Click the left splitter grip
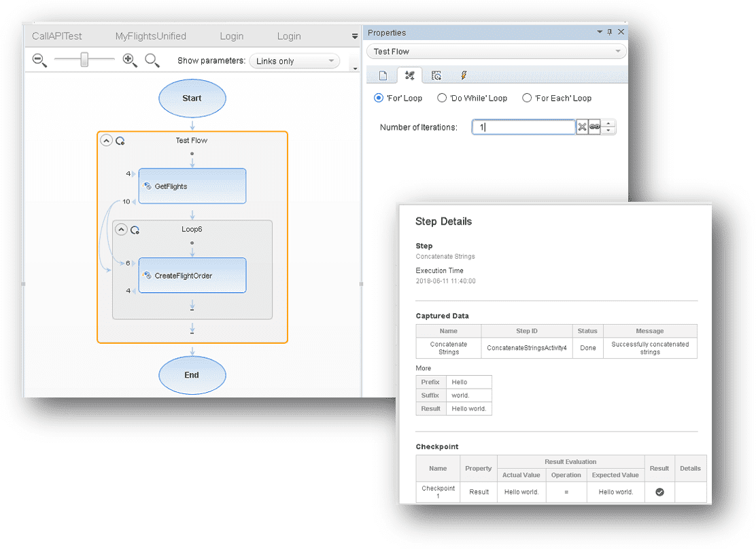This screenshot has height=549, width=756. click(23, 284)
